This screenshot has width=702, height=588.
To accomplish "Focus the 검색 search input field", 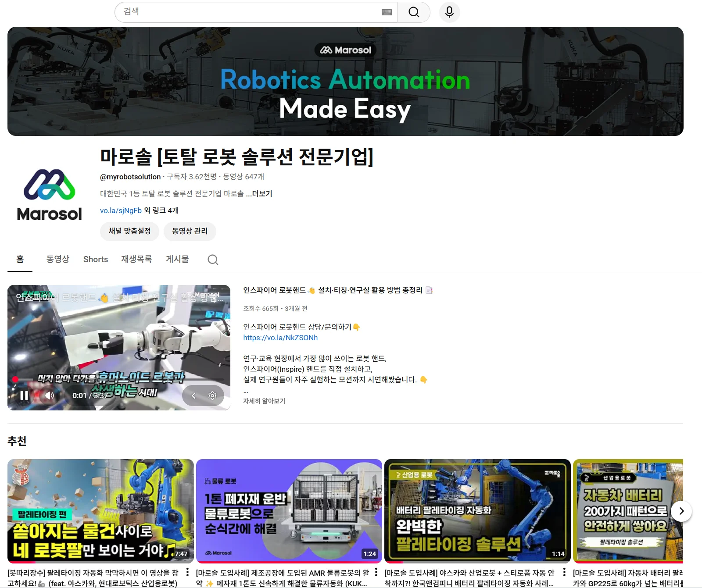I will point(256,12).
